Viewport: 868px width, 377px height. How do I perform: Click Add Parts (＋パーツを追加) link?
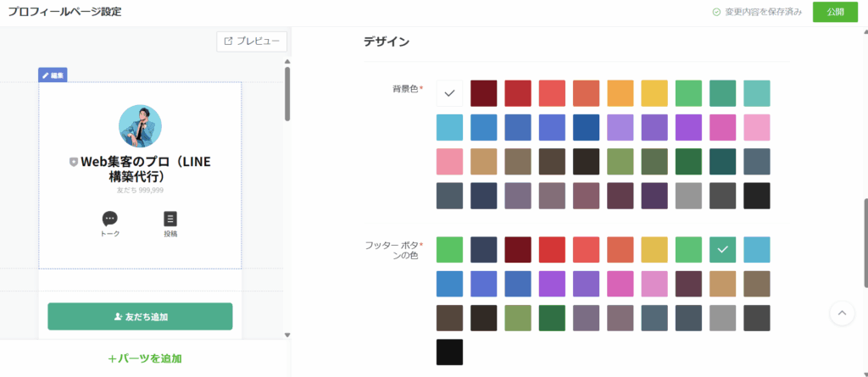coord(145,358)
